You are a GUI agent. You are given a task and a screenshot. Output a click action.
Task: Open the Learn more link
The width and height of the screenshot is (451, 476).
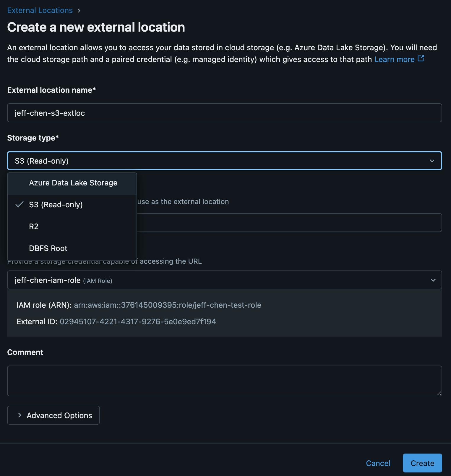[394, 59]
